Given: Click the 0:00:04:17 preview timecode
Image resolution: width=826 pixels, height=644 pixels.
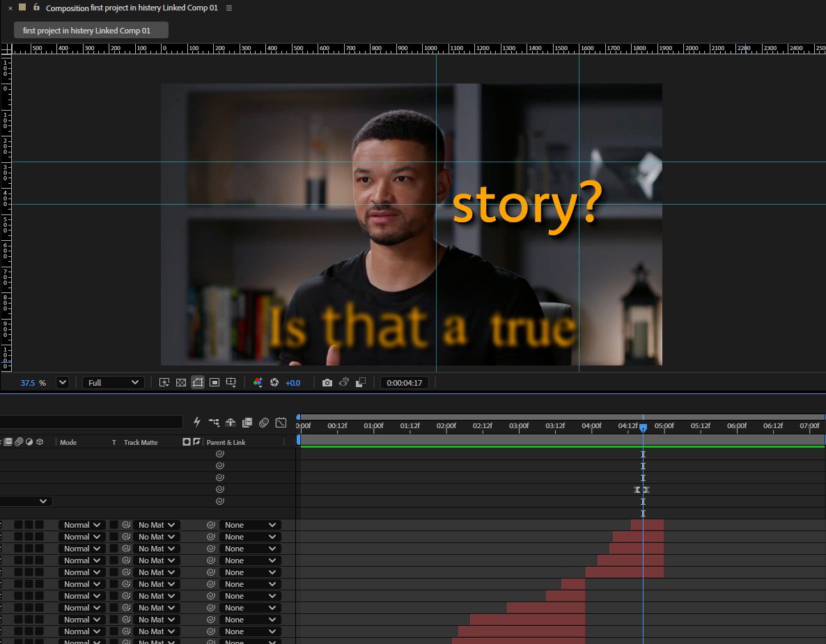Looking at the screenshot, I should pos(404,383).
